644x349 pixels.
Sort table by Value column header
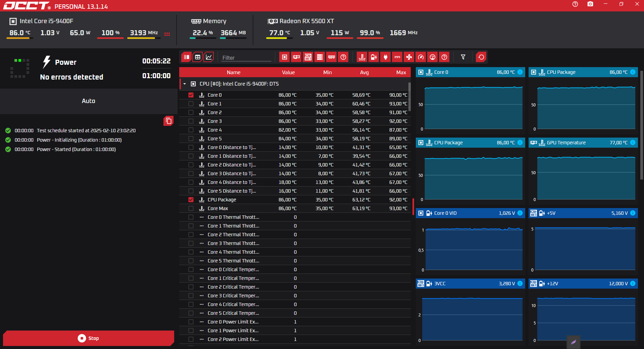click(288, 72)
